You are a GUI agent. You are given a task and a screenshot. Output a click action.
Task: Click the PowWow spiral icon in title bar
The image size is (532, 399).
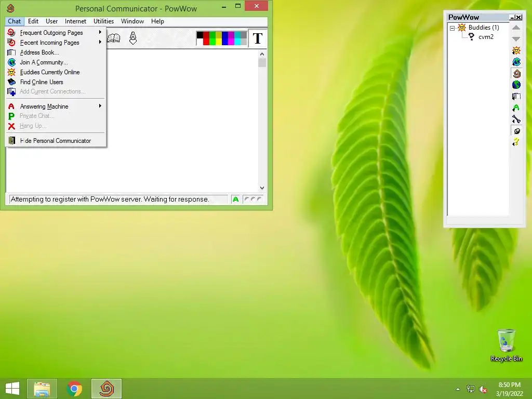point(10,8)
